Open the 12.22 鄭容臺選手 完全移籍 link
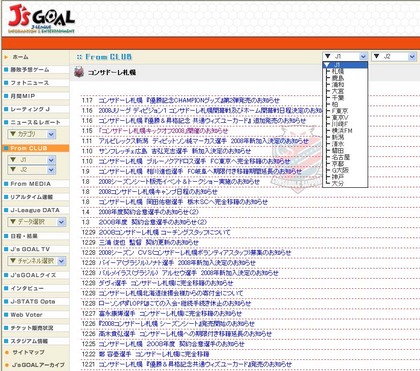Screen dimensions: 420x371 (154, 354)
